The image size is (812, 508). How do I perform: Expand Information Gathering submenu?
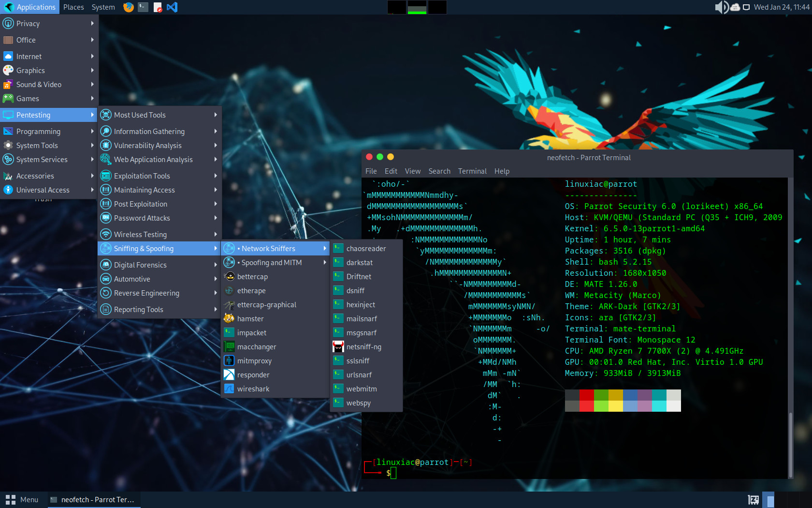point(159,132)
